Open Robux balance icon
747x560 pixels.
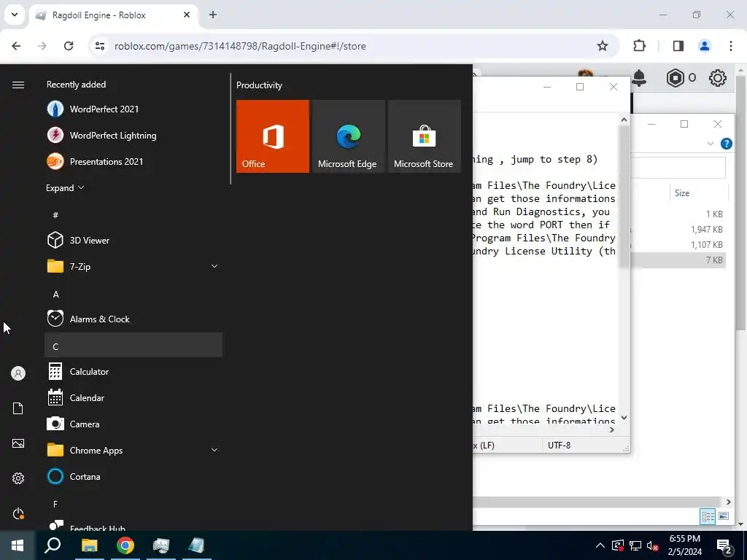coord(675,77)
